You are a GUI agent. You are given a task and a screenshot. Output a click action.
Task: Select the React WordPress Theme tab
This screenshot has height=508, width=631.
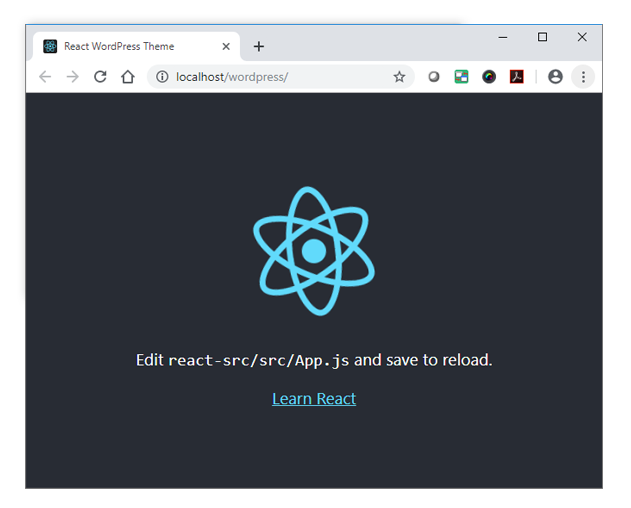coord(136,46)
